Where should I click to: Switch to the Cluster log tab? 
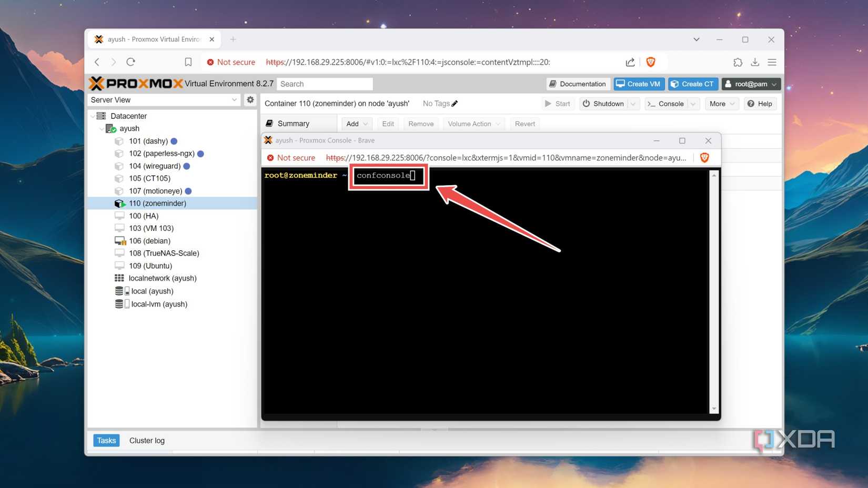tap(147, 441)
